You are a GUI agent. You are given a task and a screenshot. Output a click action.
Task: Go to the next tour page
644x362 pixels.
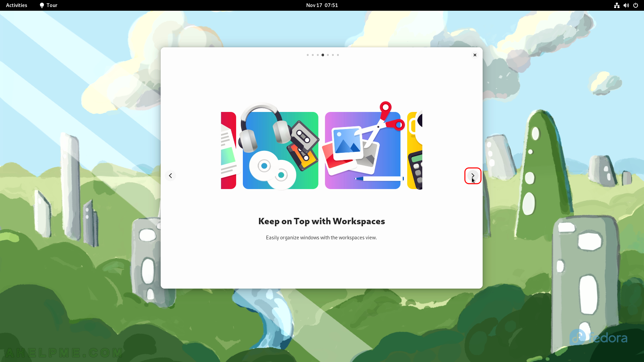click(x=473, y=176)
